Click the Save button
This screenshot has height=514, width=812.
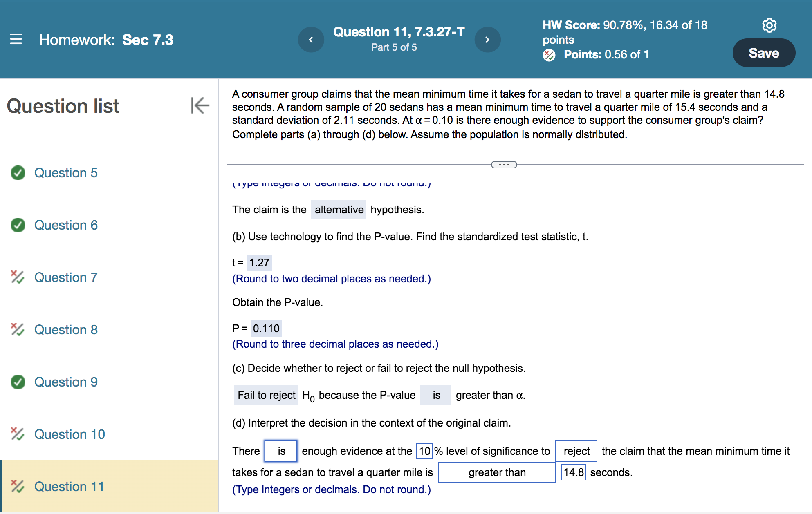coord(763,53)
